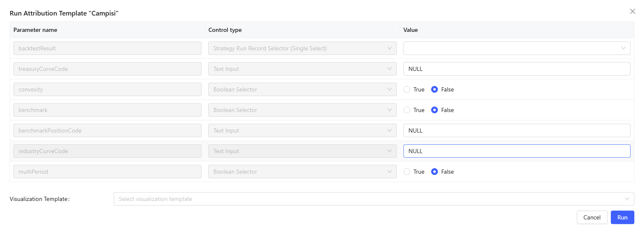
Task: Click the industryCurveCode value text box
Action: point(516,151)
